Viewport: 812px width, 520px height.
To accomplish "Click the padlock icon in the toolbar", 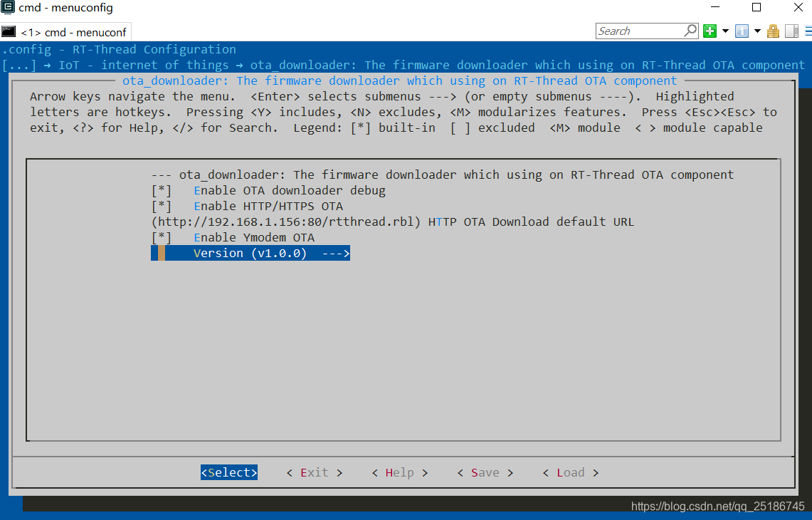I will pyautogui.click(x=773, y=31).
